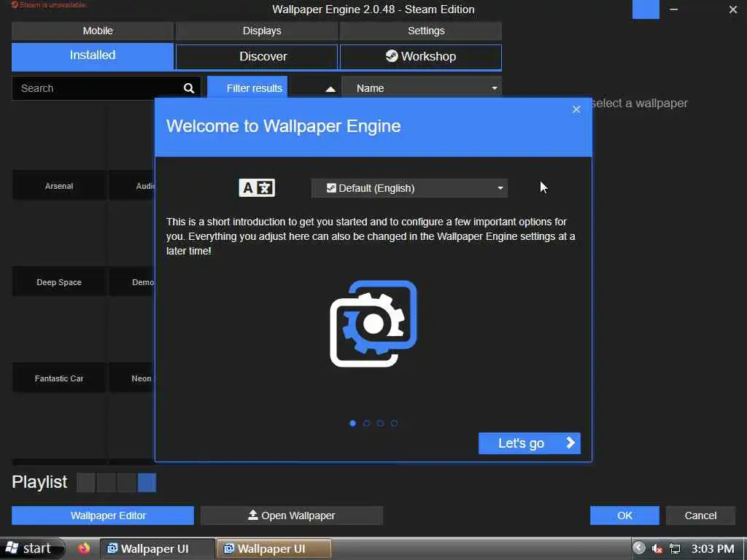This screenshot has height=560, width=747.
Task: Click the network tray icon
Action: click(x=675, y=548)
